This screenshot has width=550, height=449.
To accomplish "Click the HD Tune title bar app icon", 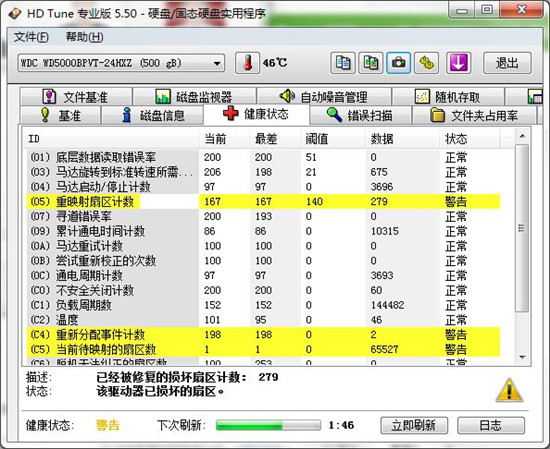I will pos(15,14).
